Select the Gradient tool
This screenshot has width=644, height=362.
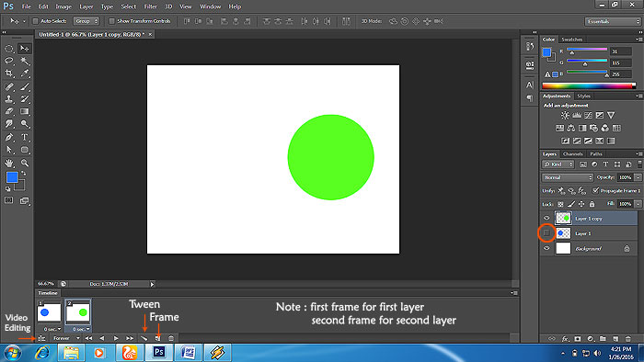[25, 111]
